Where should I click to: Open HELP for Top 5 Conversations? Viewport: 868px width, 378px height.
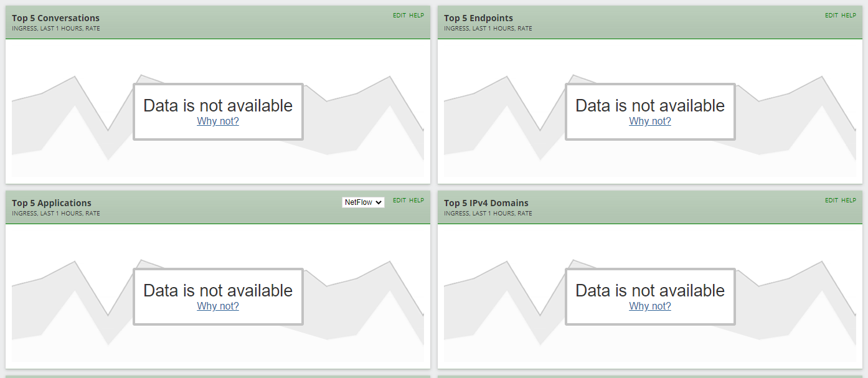point(417,15)
